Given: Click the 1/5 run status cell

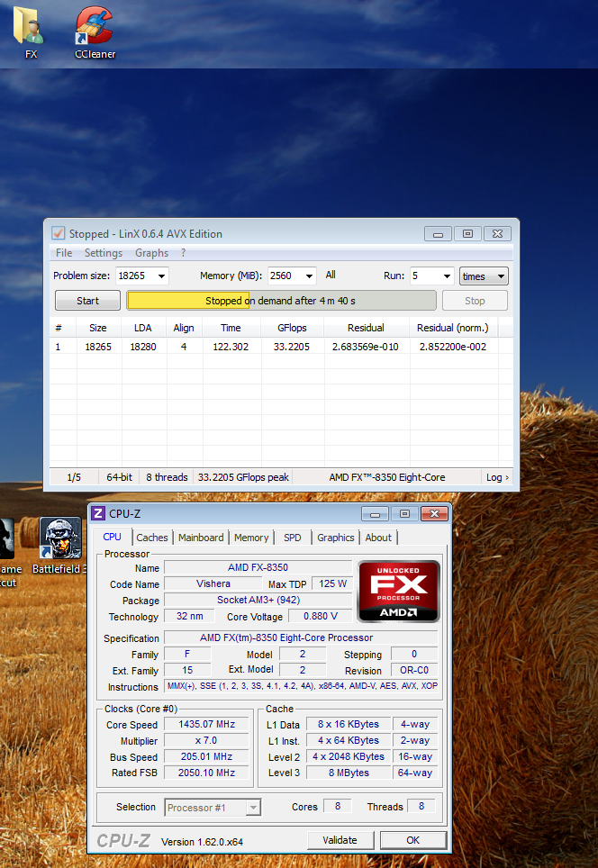Looking at the screenshot, I should 74,477.
